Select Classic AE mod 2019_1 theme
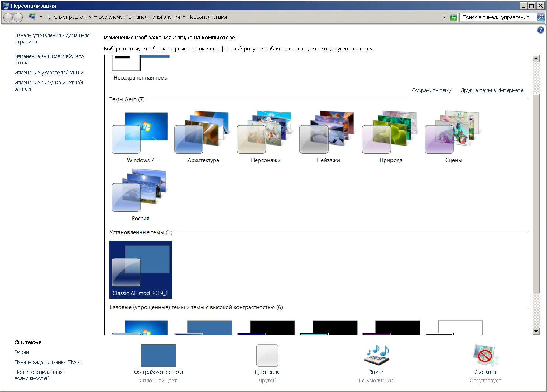 [x=140, y=270]
